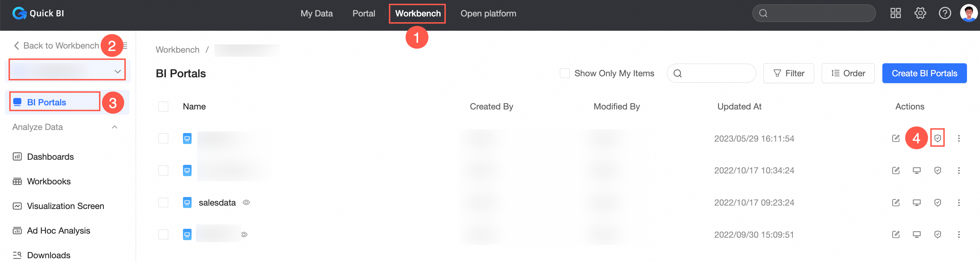The width and height of the screenshot is (980, 262).
Task: Open more options for 2023/05/29 row
Action: click(x=959, y=138)
